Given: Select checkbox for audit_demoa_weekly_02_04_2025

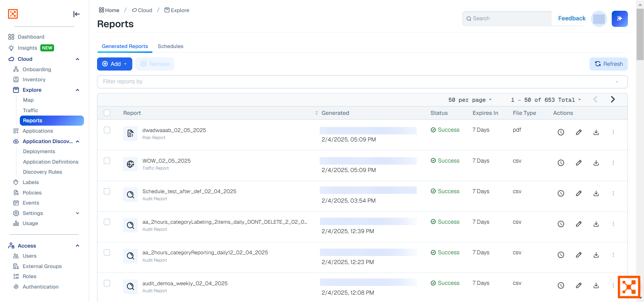Looking at the screenshot, I should point(107,283).
